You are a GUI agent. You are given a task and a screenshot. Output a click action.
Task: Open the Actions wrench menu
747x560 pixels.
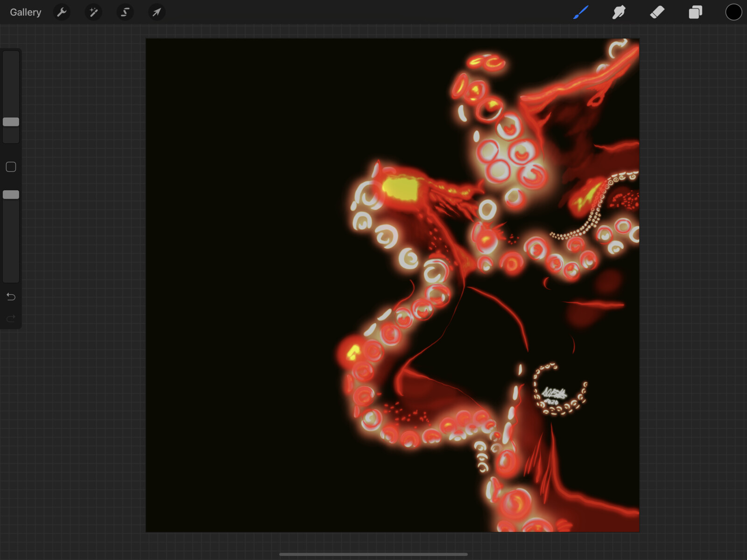[62, 12]
